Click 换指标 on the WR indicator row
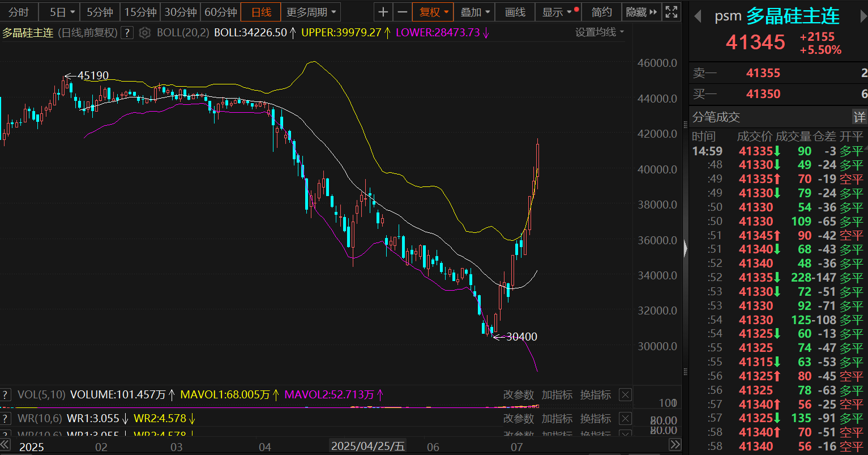Image resolution: width=868 pixels, height=455 pixels. [x=595, y=419]
